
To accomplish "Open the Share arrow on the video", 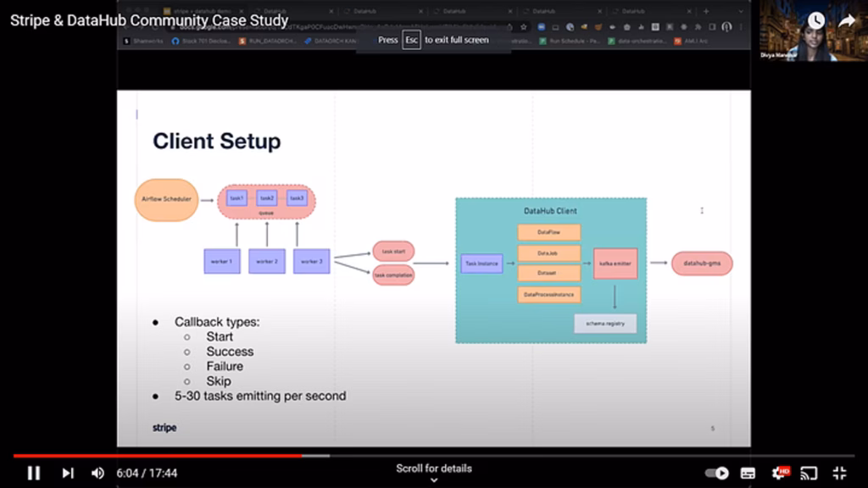I will click(x=848, y=19).
